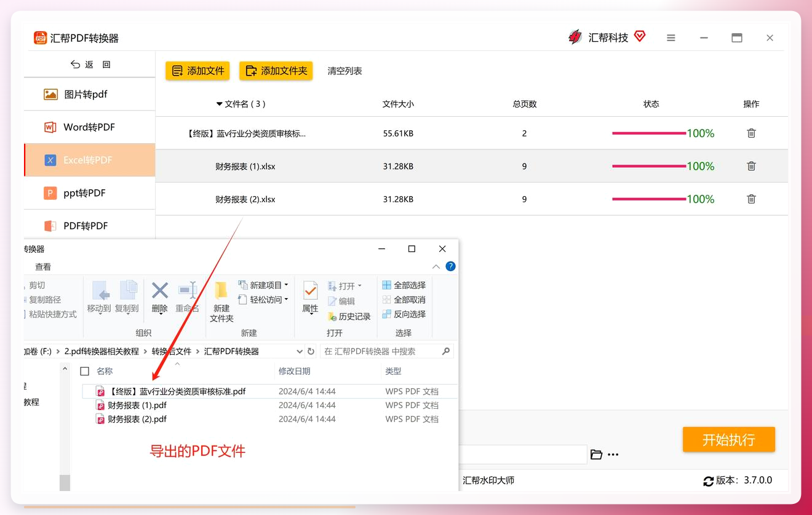Viewport: 812px width, 515px height.
Task: Collapse the Explorer ribbon chevron
Action: tap(436, 267)
